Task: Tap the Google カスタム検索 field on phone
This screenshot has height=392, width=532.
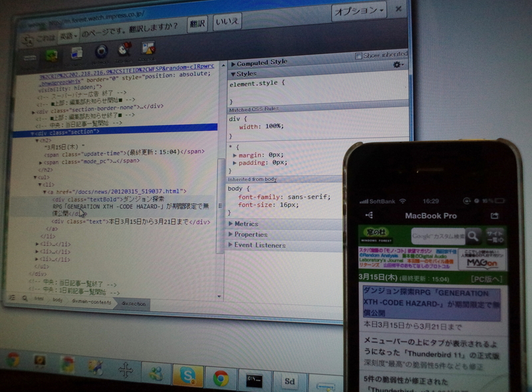Action: [438, 236]
